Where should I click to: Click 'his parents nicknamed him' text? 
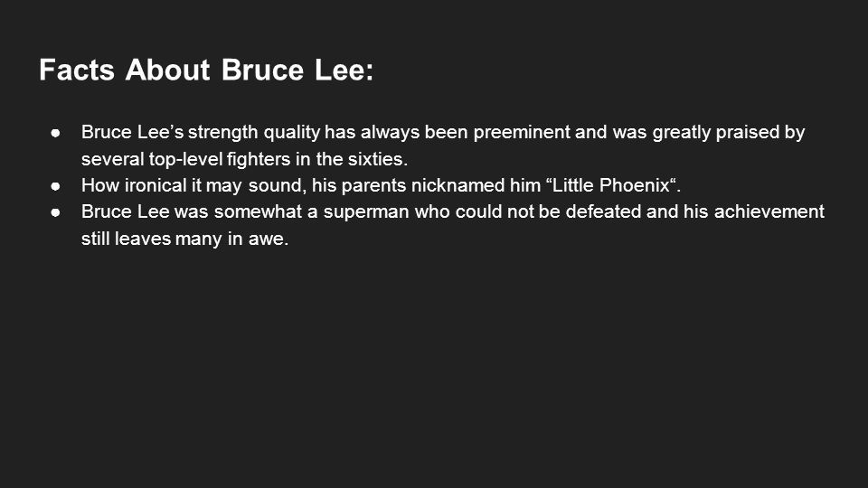[426, 185]
